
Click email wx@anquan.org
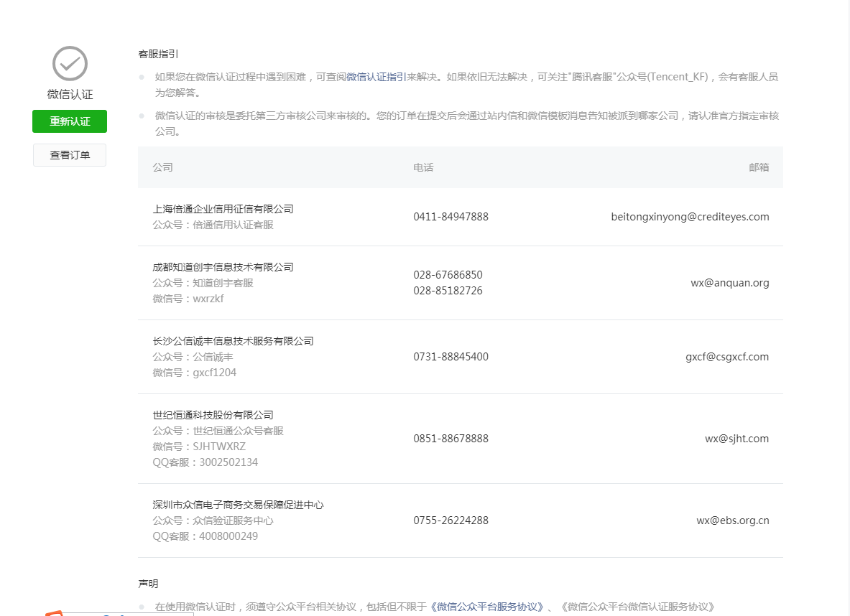coord(730,283)
